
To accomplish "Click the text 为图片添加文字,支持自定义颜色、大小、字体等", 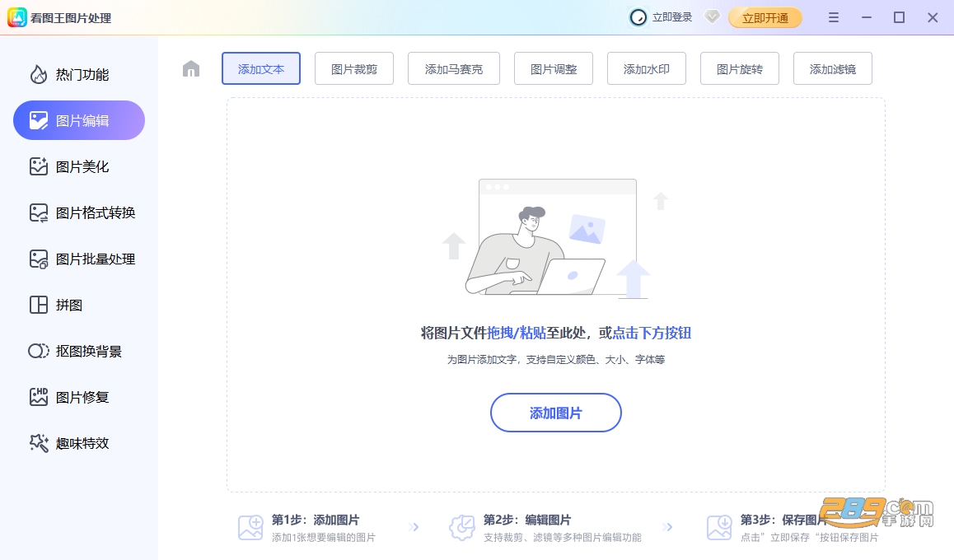I will pyautogui.click(x=556, y=359).
